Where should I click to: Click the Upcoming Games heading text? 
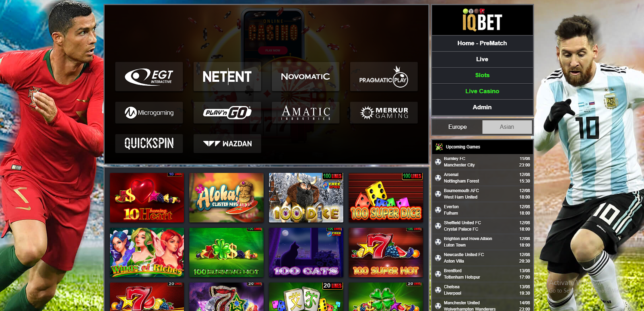[x=463, y=147]
